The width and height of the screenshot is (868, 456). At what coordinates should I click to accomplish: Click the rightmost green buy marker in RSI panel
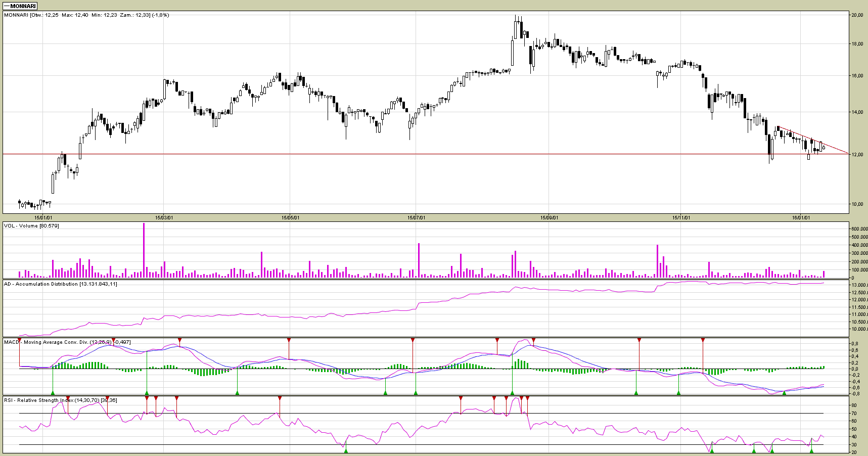point(811,450)
